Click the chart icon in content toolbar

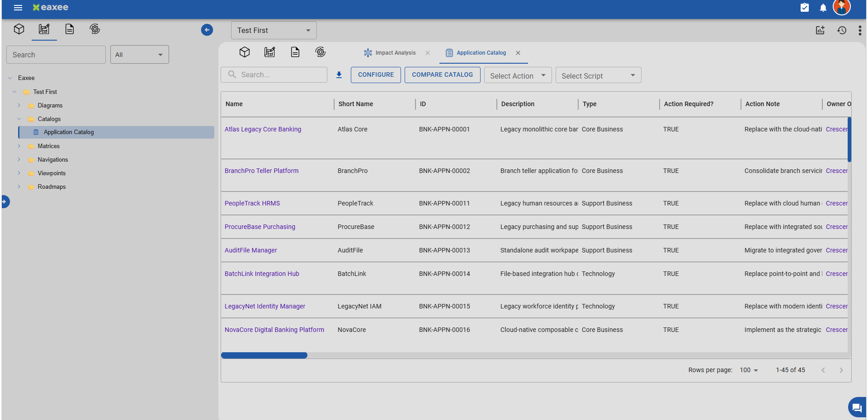pos(270,52)
